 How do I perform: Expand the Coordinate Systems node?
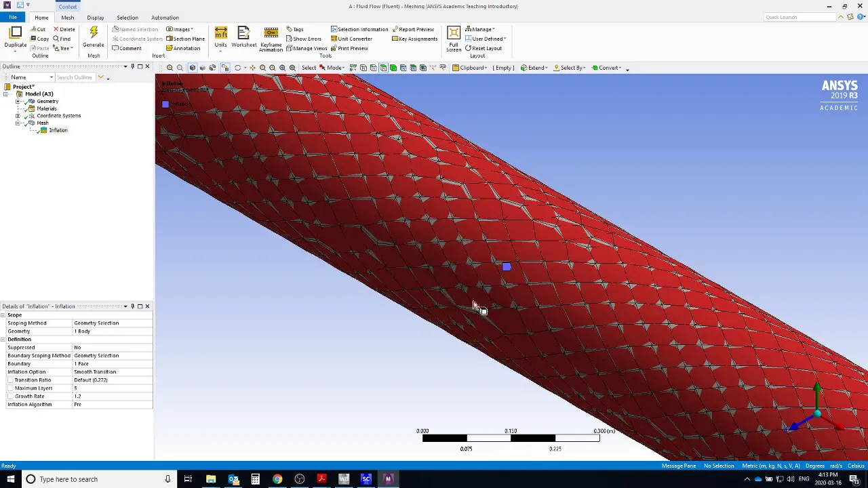18,116
